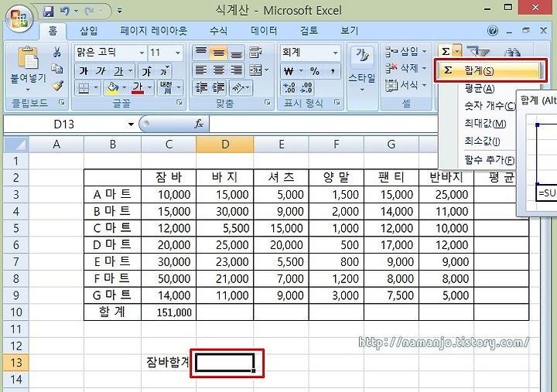Viewport: 557px width, 392px height.
Task: Click Merge and Center icon
Action: click(255, 70)
